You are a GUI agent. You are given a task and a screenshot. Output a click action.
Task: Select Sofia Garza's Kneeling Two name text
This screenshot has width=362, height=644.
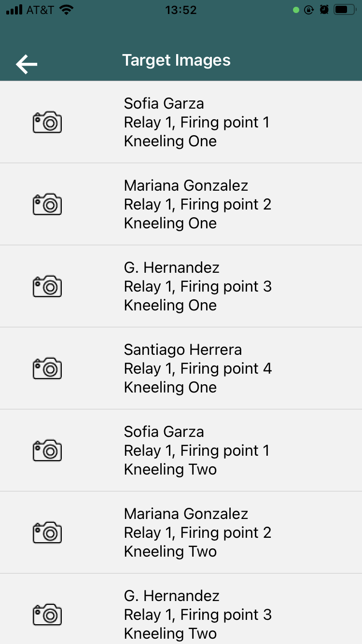coord(164,432)
